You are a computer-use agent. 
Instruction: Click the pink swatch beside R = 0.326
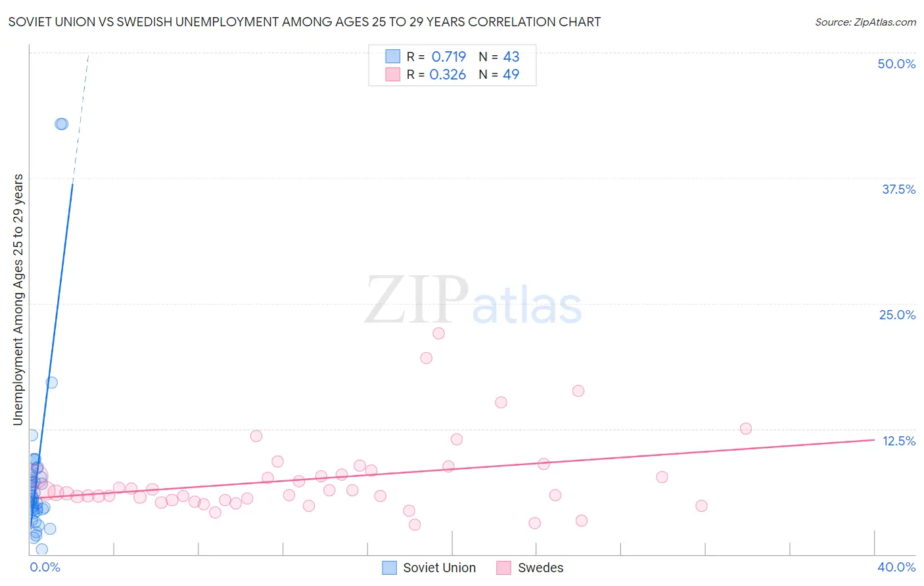392,74
